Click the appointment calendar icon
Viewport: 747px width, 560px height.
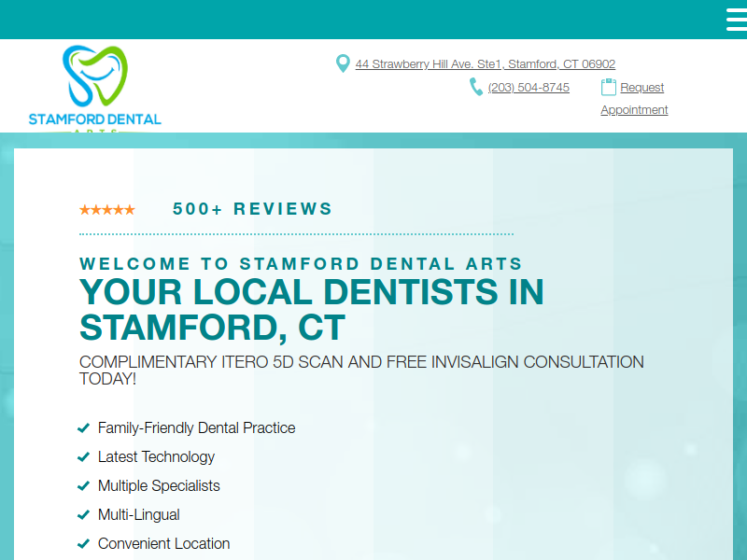(609, 87)
